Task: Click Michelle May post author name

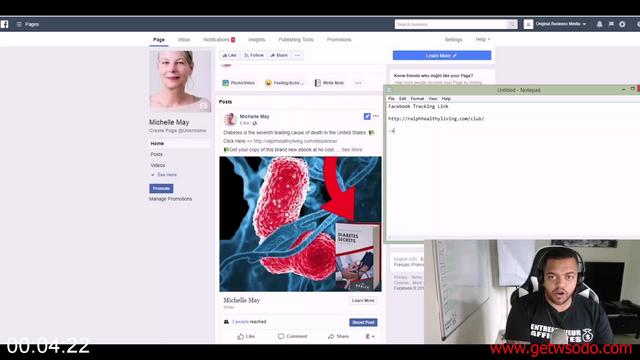Action: coord(254,116)
